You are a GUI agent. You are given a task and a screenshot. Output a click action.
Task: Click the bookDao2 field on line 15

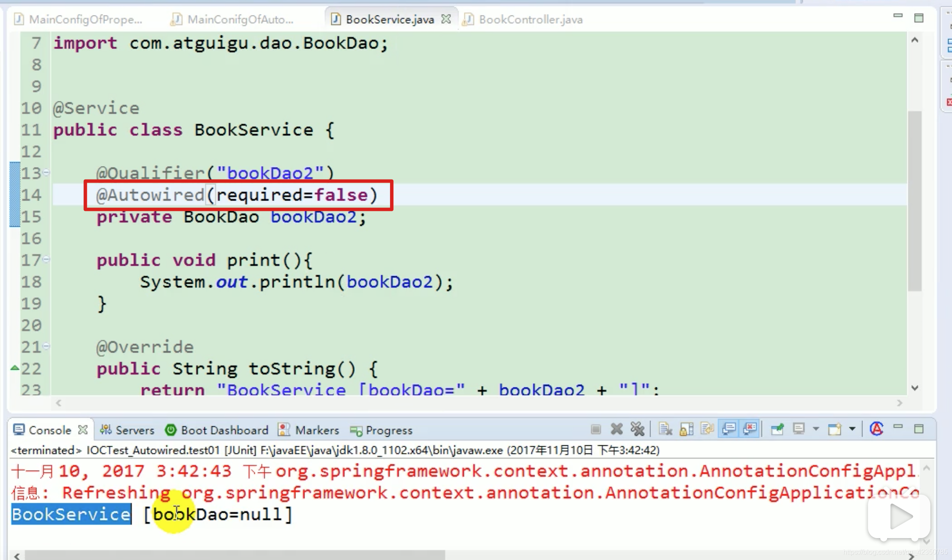point(314,216)
